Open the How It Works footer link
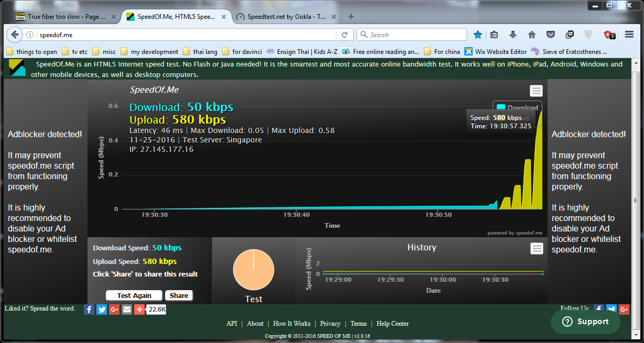The image size is (644, 343). pos(292,324)
